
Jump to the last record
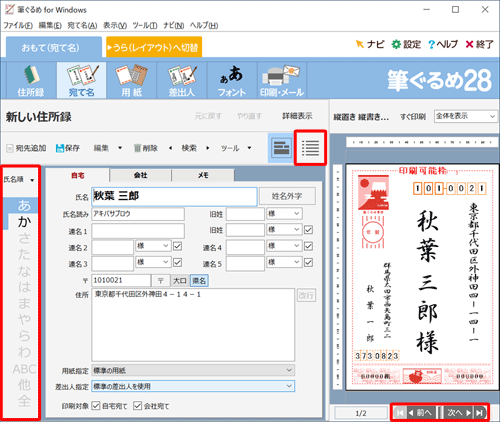(479, 413)
